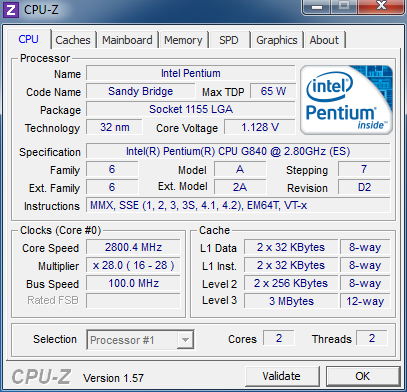Screen dimensions: 407x392
Task: Click the Level 2 '8-way' associativity value
Action: coord(365,283)
